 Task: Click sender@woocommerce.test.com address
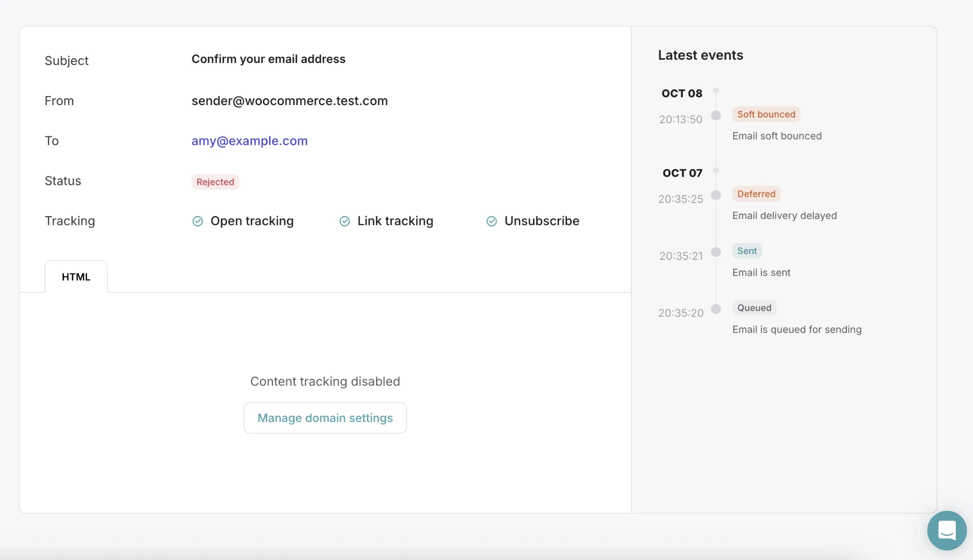tap(290, 101)
